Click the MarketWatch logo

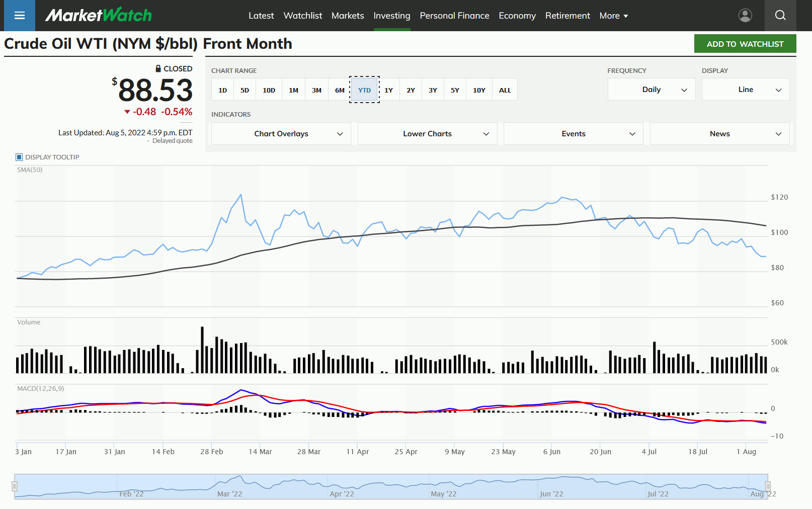[99, 15]
